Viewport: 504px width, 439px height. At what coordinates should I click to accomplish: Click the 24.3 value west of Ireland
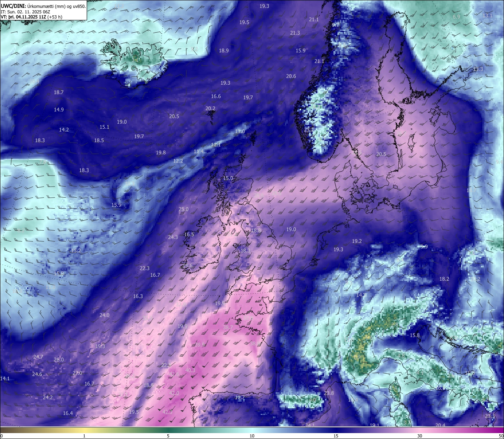pos(173,237)
